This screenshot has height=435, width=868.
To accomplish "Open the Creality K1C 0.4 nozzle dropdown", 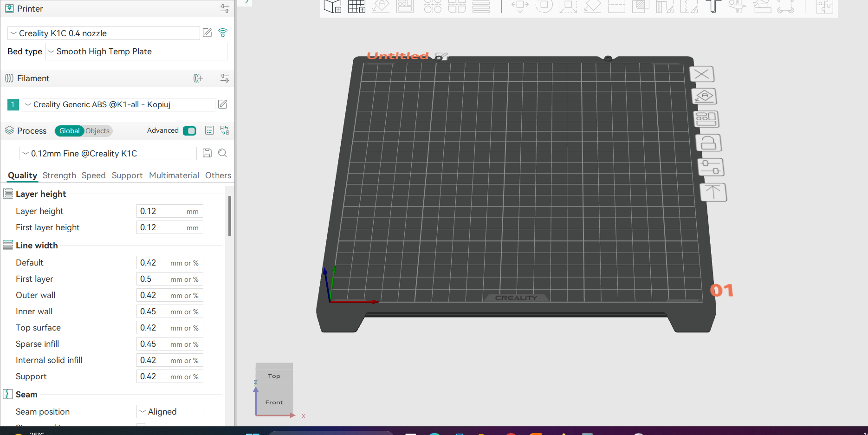I will coord(104,33).
